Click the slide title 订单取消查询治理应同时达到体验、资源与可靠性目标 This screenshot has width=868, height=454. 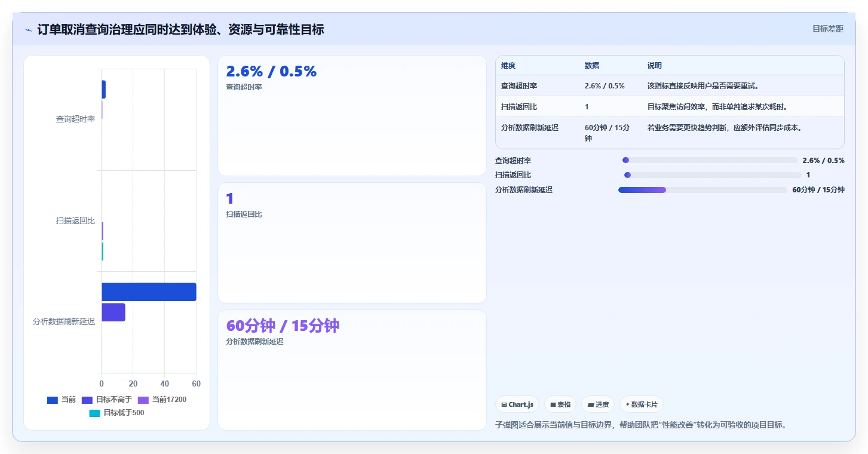(180, 30)
